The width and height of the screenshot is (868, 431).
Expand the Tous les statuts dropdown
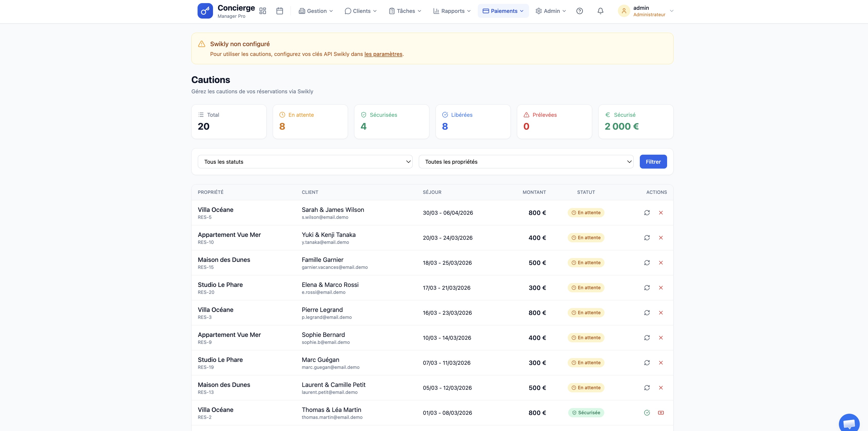[x=305, y=162]
